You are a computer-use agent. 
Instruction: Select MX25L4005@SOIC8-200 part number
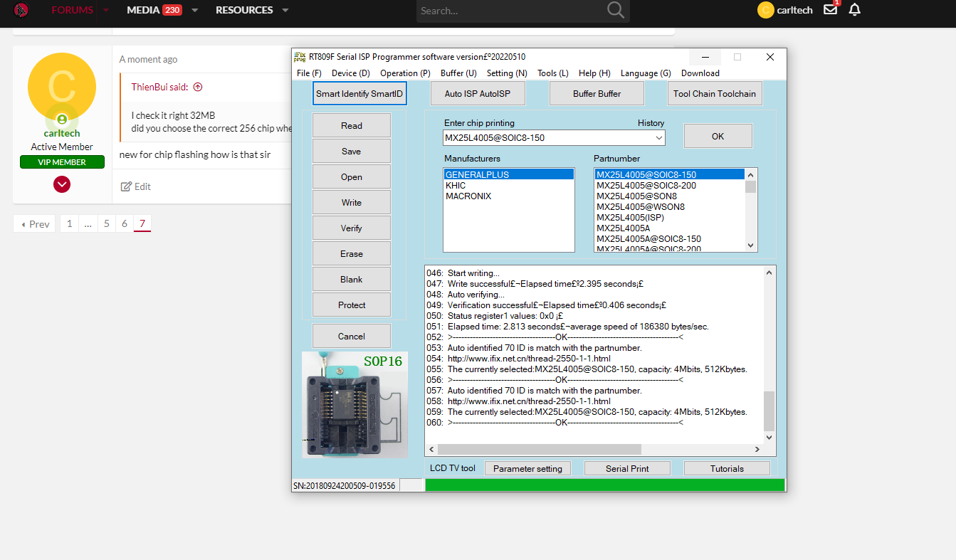click(669, 185)
